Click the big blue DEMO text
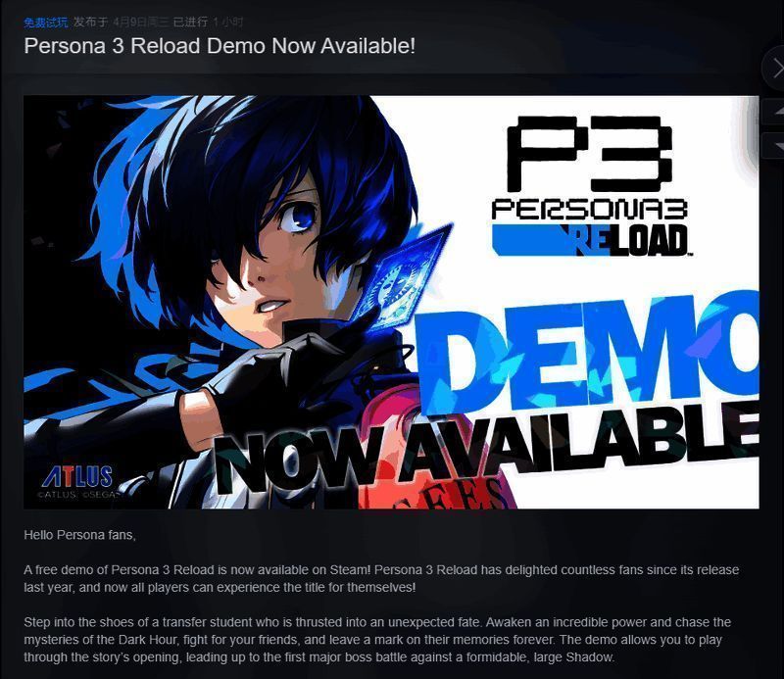Screen dimensions: 784x679 click(x=590, y=354)
